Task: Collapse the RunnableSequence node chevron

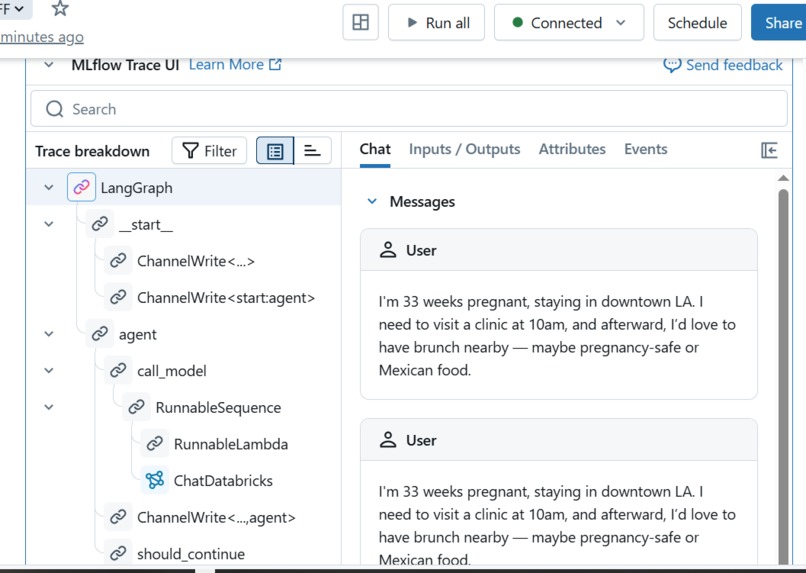Action: click(x=49, y=407)
